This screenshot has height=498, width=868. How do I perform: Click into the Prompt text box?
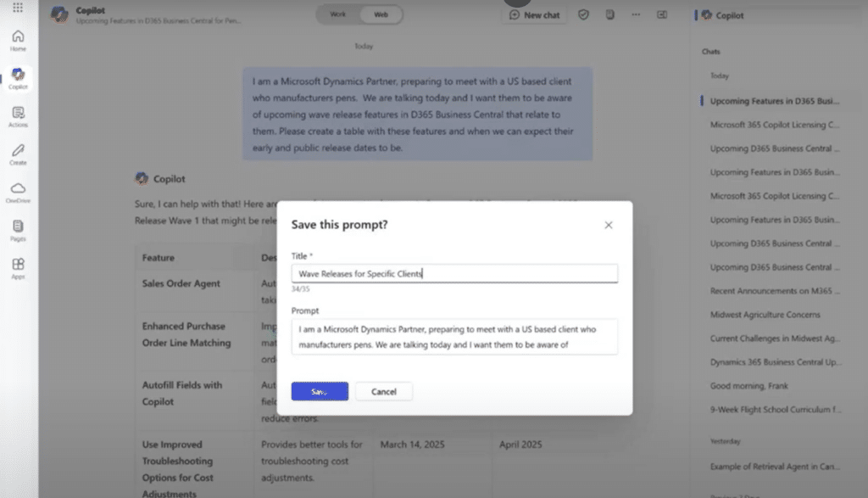[454, 336]
